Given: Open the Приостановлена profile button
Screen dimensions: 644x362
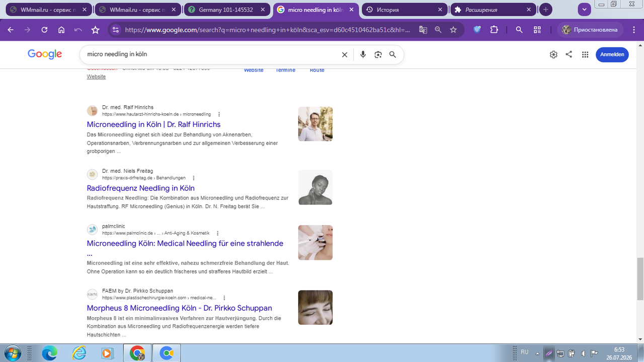Looking at the screenshot, I should click(x=591, y=30).
